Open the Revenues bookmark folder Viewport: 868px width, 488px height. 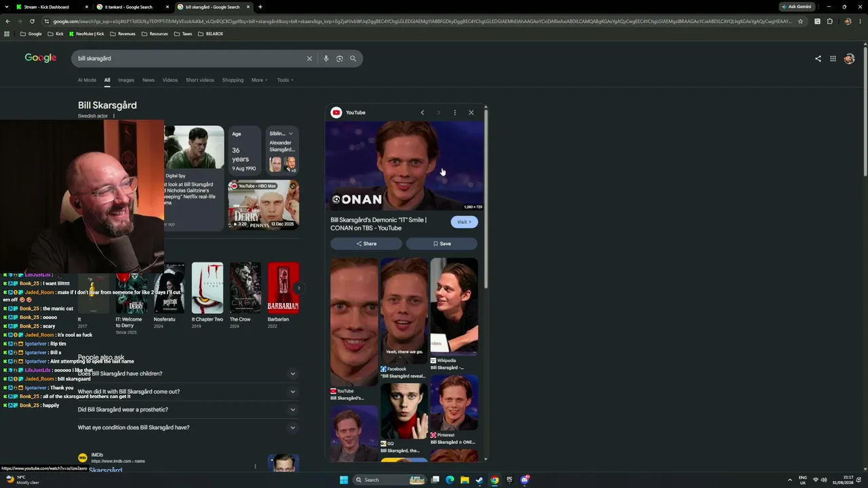122,34
